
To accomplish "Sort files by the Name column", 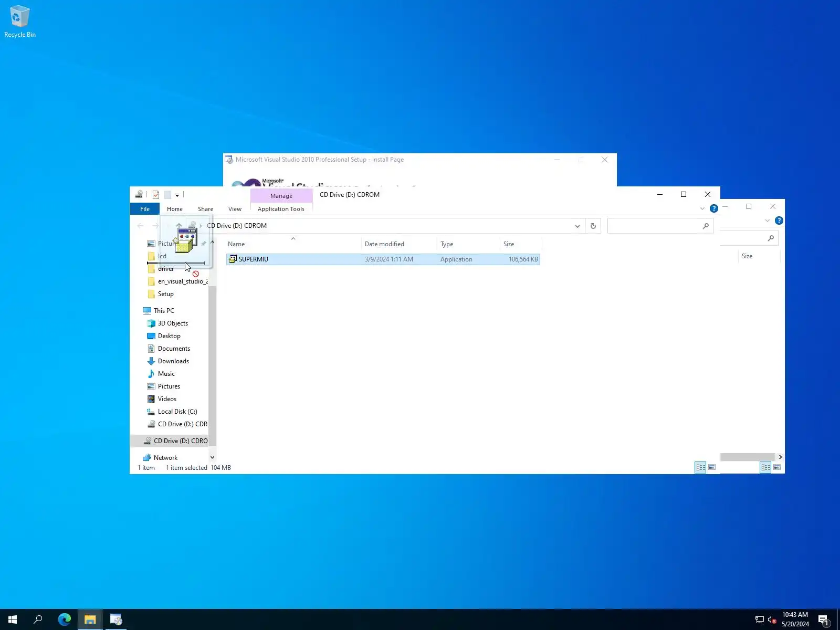I will click(293, 244).
